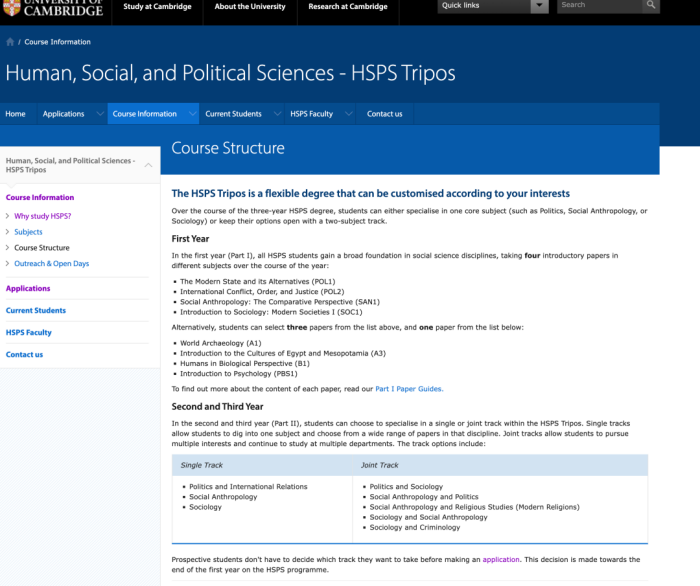Open Applications sidebar link
Viewport: 700px width, 586px height.
(x=28, y=288)
